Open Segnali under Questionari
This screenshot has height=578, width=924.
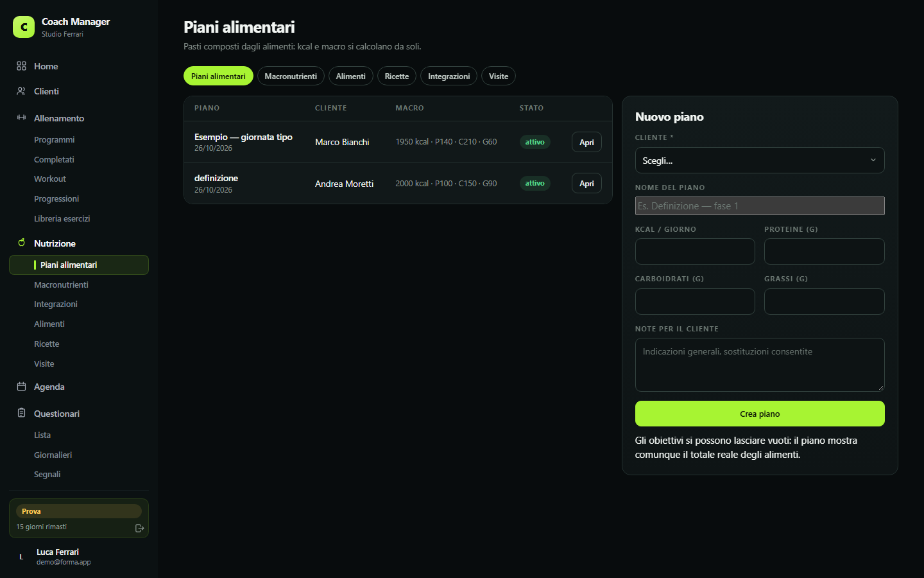(47, 474)
